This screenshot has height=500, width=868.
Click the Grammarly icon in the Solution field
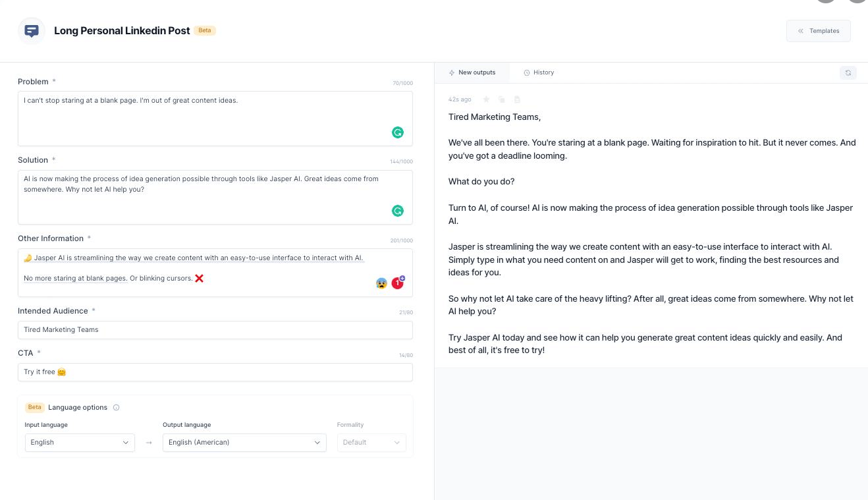[x=398, y=211]
